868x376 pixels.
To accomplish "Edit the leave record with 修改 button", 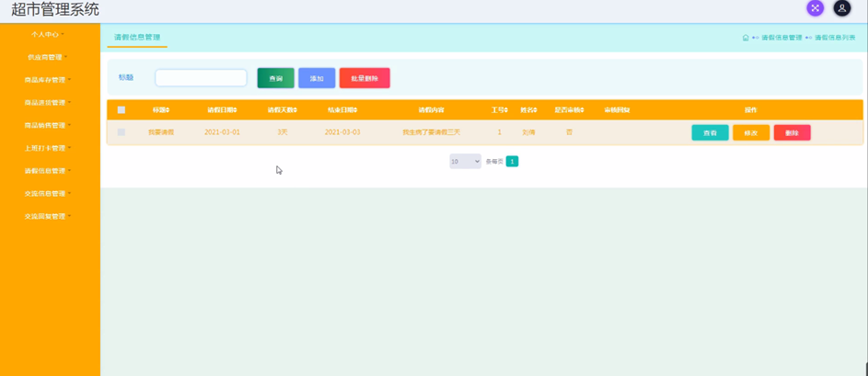I will click(x=751, y=132).
